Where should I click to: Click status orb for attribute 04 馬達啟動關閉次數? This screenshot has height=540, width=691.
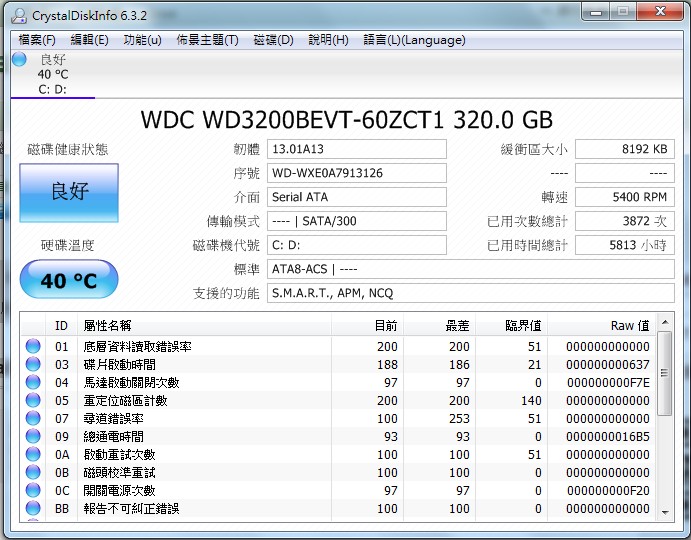tap(33, 382)
